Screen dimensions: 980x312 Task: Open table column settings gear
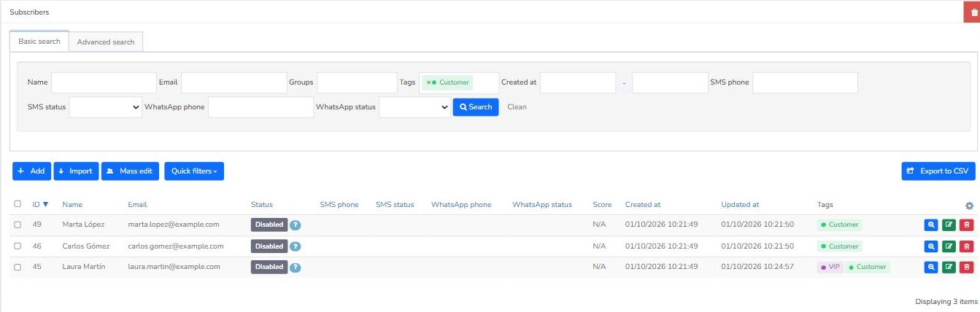(969, 206)
